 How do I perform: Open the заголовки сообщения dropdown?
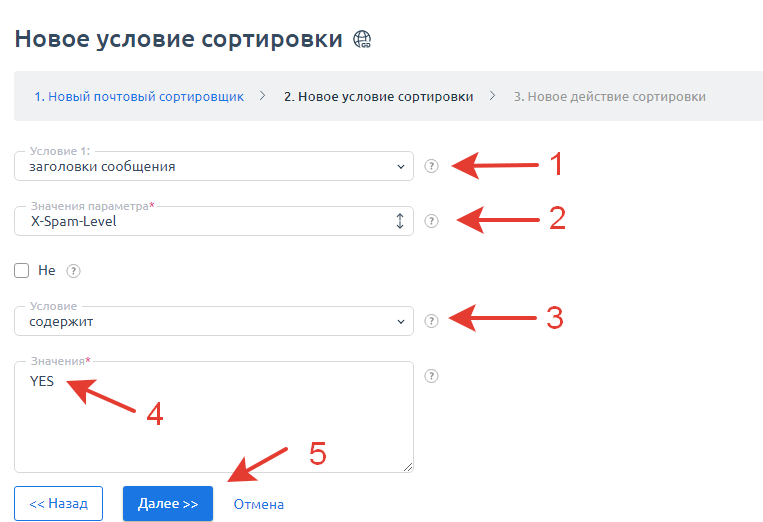(x=214, y=166)
